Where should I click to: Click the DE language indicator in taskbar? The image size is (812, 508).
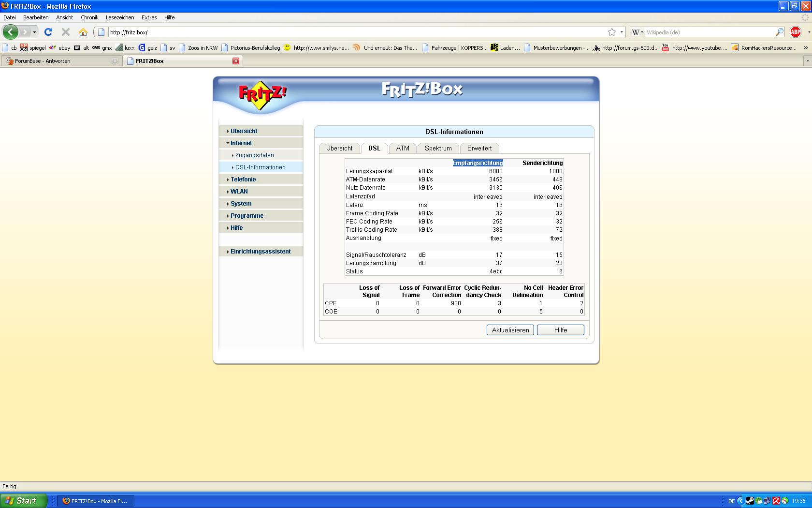[732, 501]
